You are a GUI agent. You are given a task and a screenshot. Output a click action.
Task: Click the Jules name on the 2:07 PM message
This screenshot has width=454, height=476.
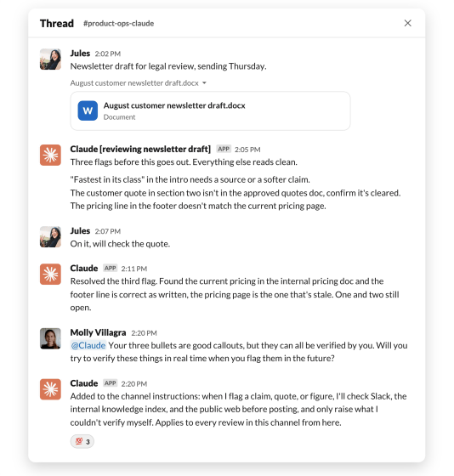click(80, 231)
